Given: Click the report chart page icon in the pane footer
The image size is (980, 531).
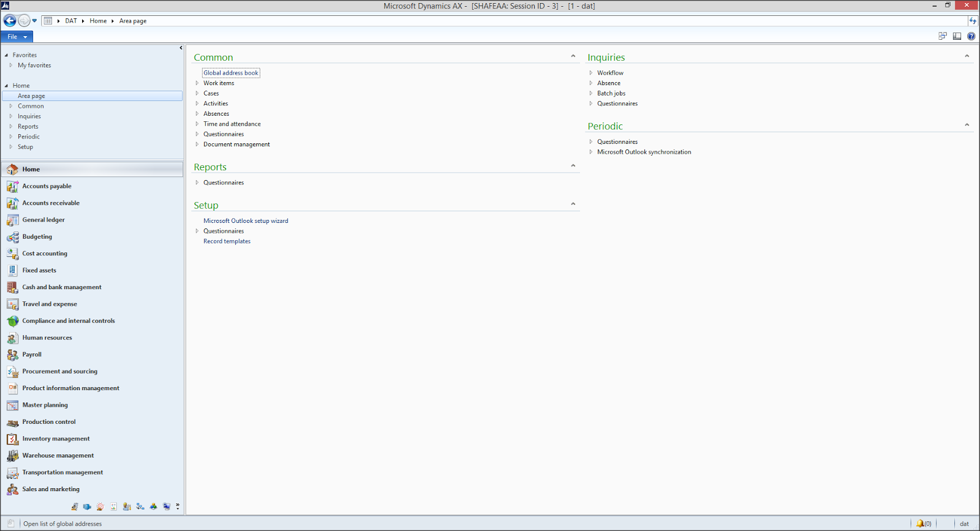Looking at the screenshot, I should [114, 507].
